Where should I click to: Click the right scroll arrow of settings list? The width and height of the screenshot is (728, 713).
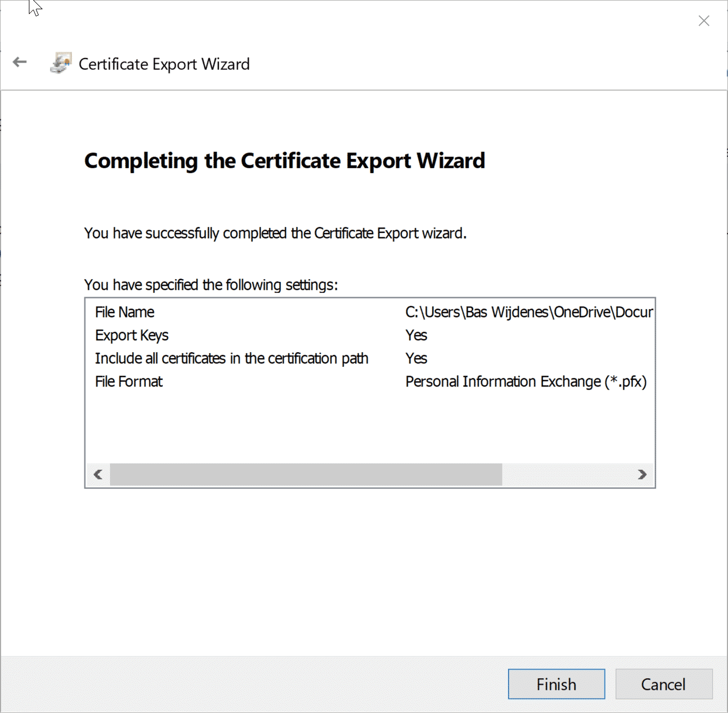pos(643,474)
